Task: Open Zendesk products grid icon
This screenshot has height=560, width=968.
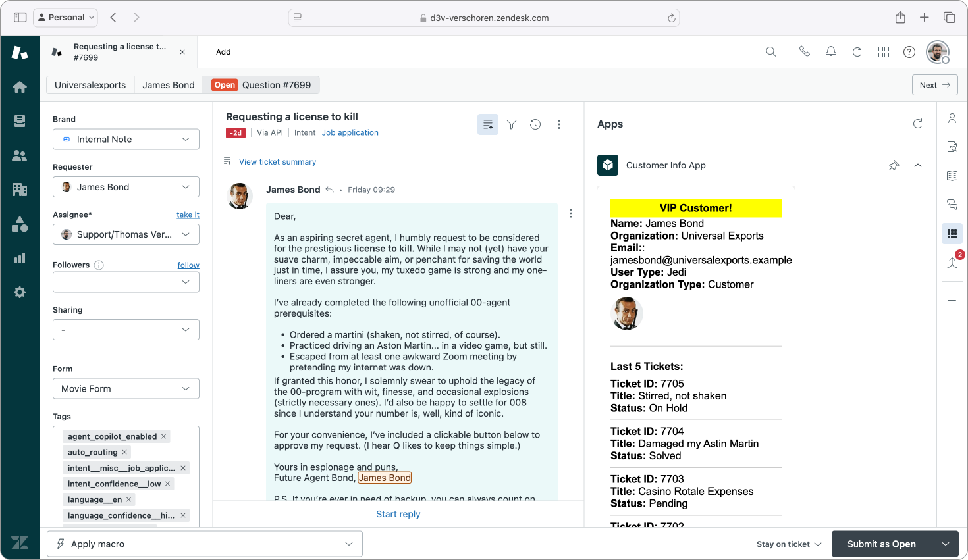Action: (884, 52)
